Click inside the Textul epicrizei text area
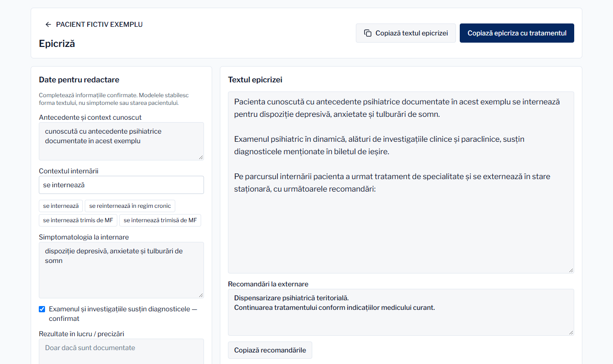Image resolution: width=613 pixels, height=364 pixels. (401, 182)
